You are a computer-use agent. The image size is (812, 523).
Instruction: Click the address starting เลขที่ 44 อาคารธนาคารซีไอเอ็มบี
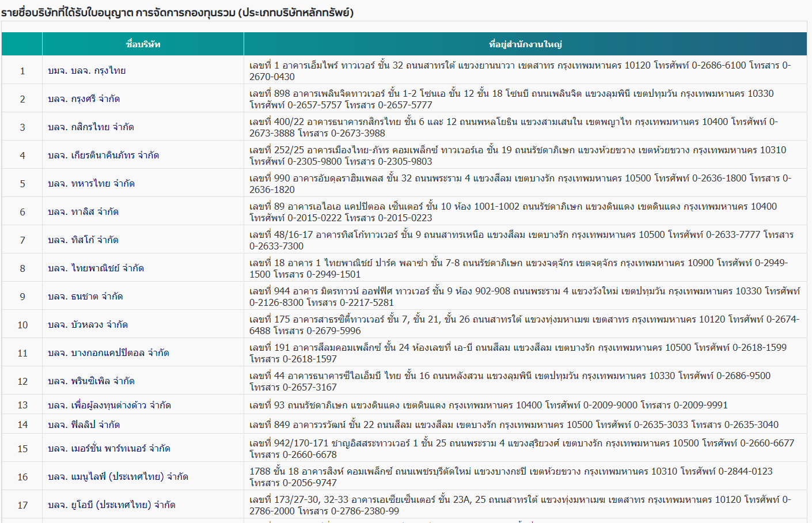(510, 381)
